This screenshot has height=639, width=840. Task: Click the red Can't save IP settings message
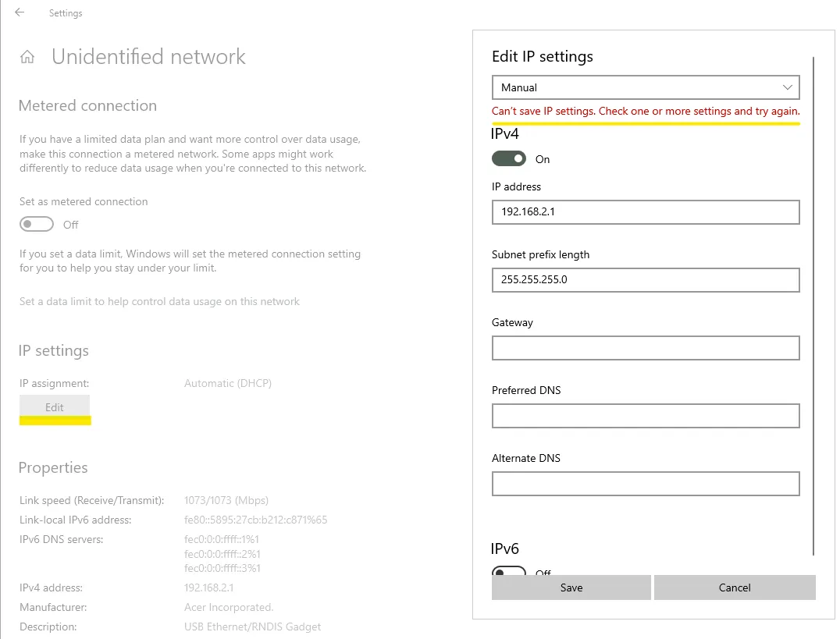point(645,111)
